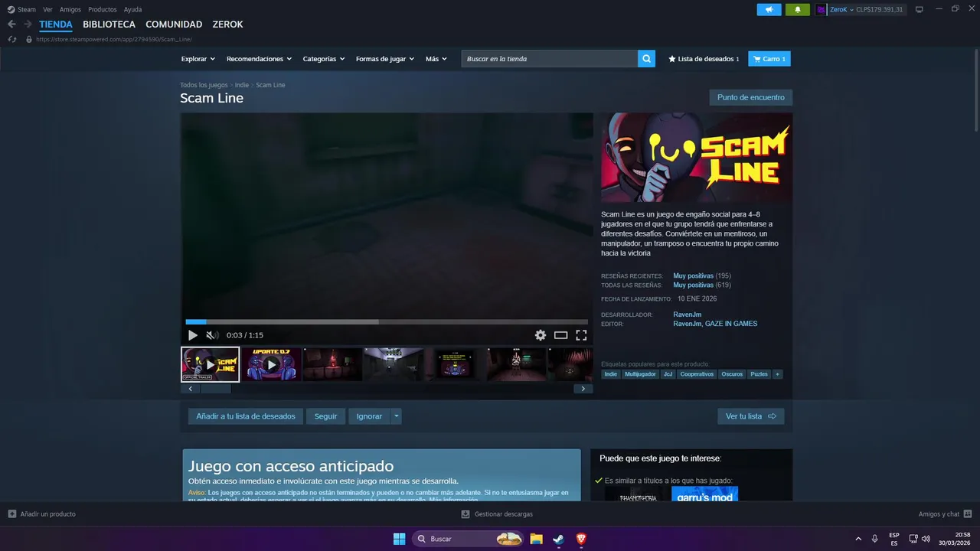Open File Explorer from the taskbar
This screenshot has height=551, width=980.
pyautogui.click(x=537, y=539)
